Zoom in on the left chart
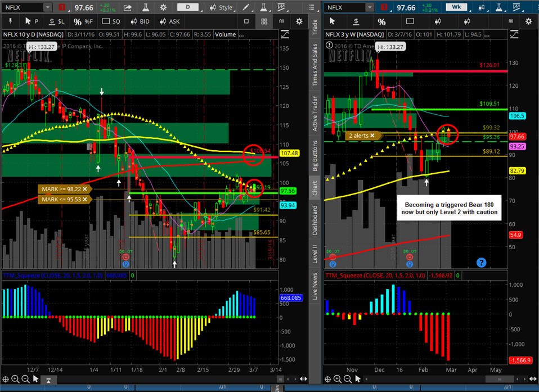Screen dimensions: 539x392 point(15,379)
